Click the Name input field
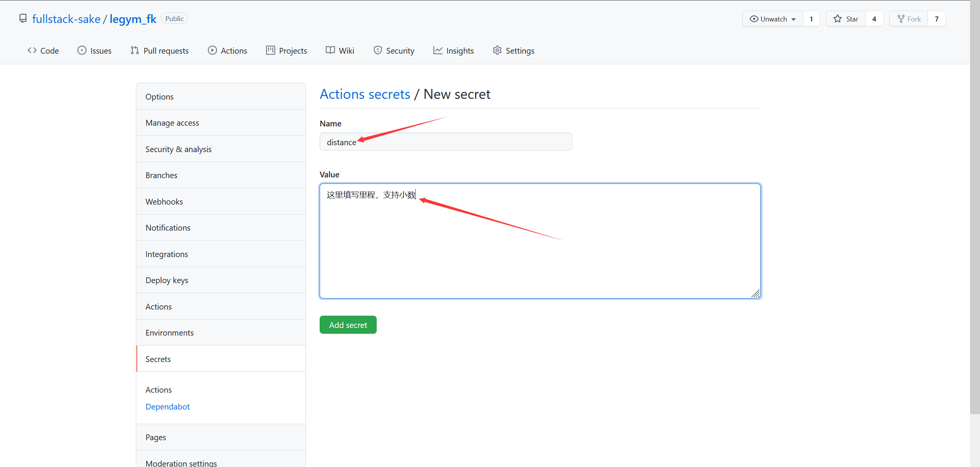Screen dimensions: 980x467 click(x=459, y=142)
